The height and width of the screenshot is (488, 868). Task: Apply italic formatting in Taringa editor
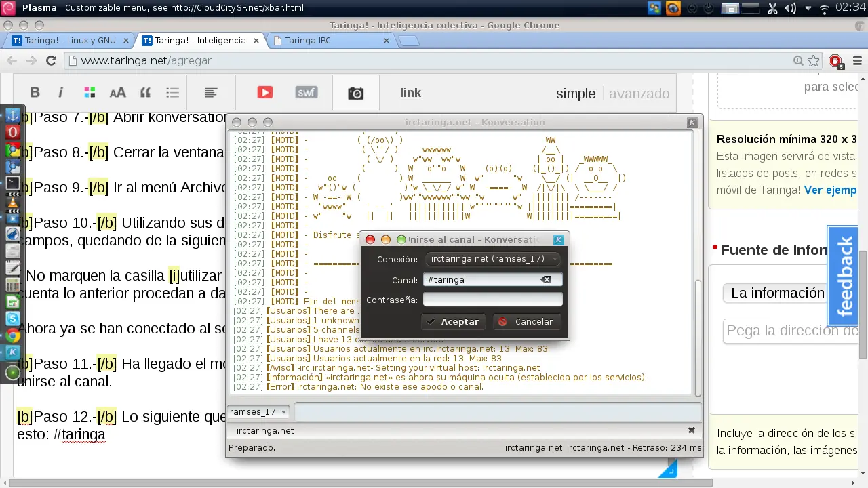point(60,93)
